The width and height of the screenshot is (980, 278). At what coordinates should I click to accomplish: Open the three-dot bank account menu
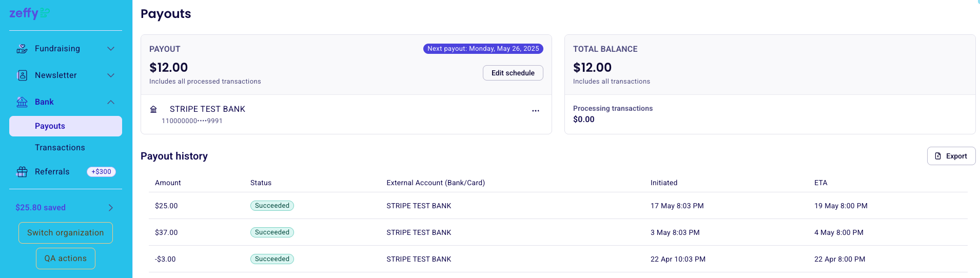536,111
